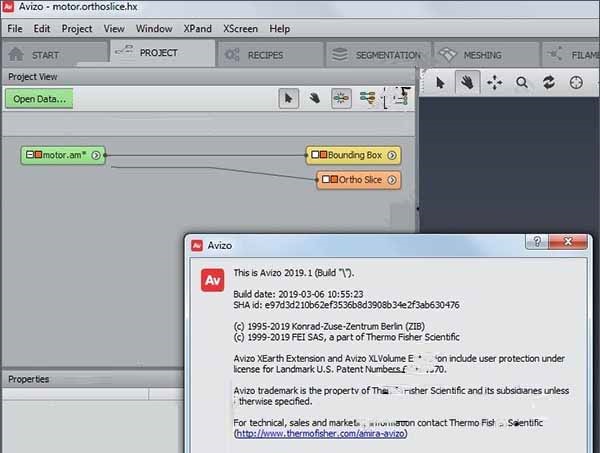600x453 pixels.
Task: Switch to tree view icon in Project View
Action: (x=367, y=98)
